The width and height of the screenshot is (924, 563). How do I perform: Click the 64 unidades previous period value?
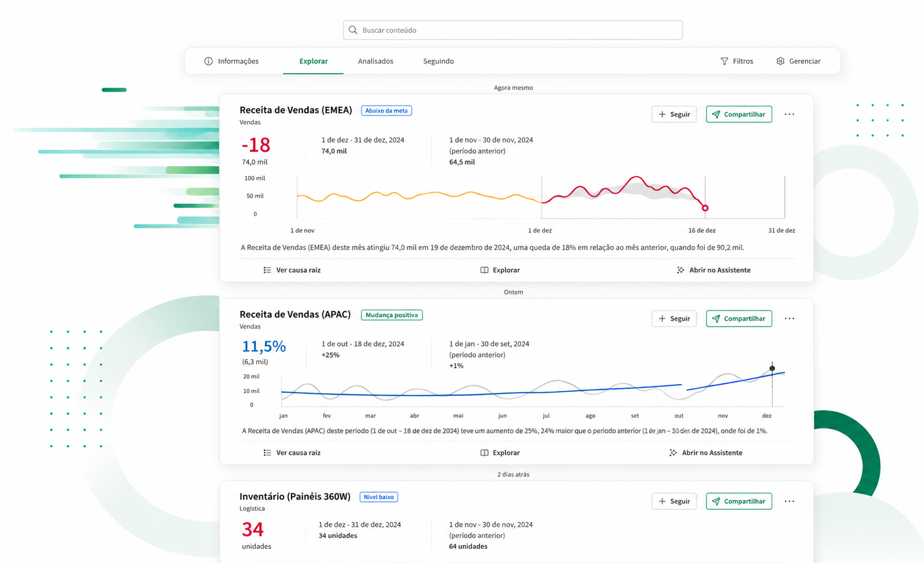click(468, 546)
